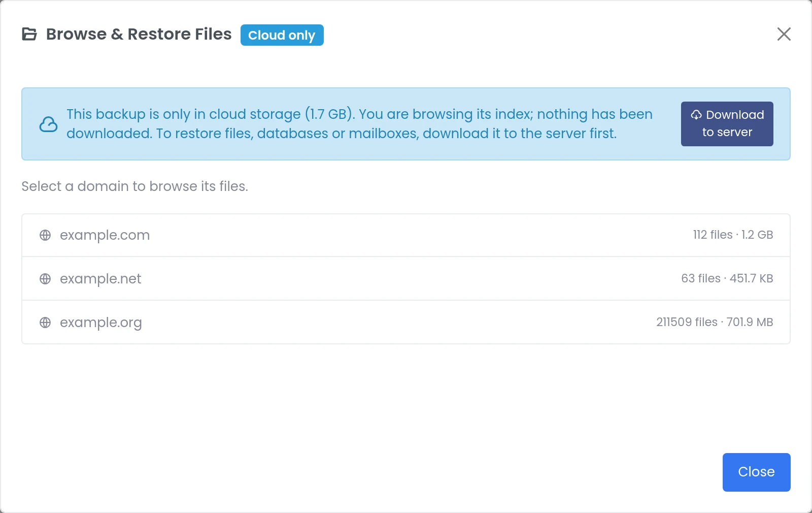This screenshot has width=812, height=513.
Task: Close the dialog with the X icon
Action: coord(784,34)
